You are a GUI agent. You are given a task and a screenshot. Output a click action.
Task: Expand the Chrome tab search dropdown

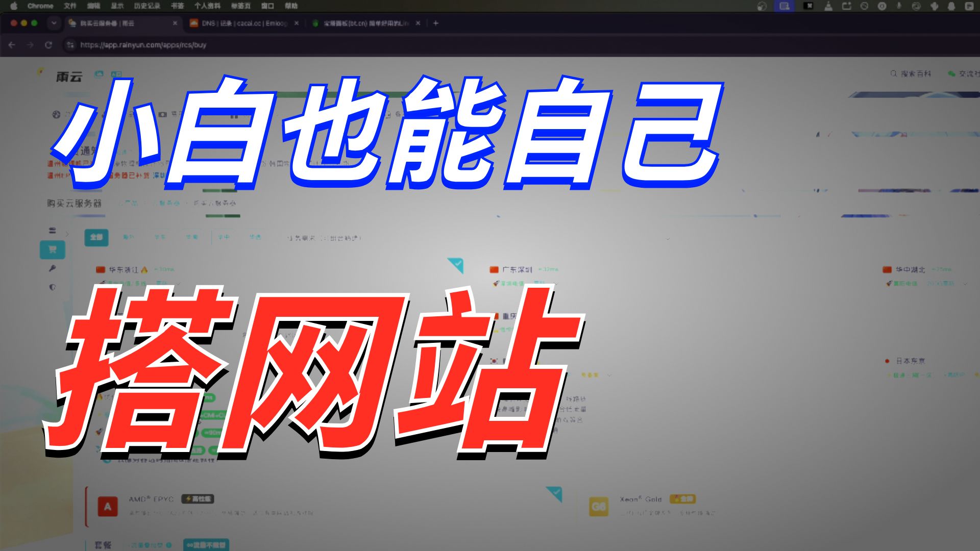(54, 23)
